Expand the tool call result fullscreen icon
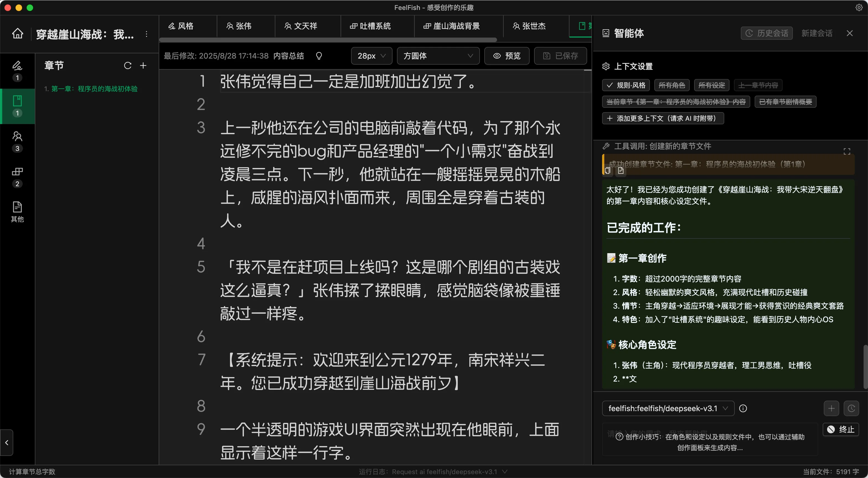868x478 pixels. [x=847, y=151]
